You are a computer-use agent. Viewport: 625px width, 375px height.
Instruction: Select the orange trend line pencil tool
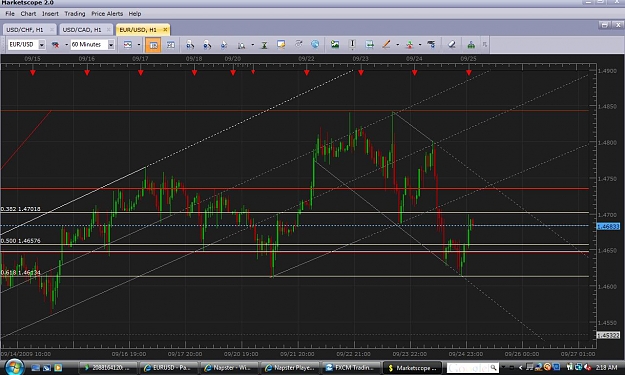[386, 44]
